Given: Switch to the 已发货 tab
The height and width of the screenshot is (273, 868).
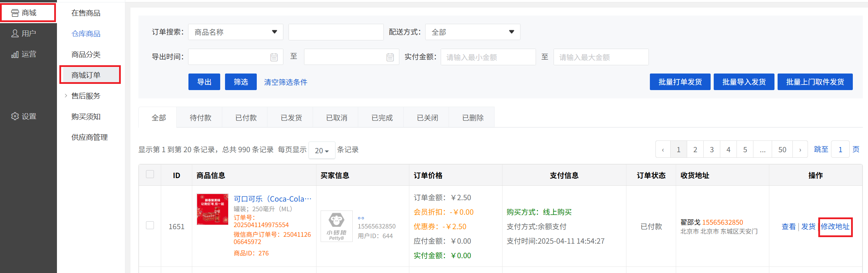Looking at the screenshot, I should point(291,118).
